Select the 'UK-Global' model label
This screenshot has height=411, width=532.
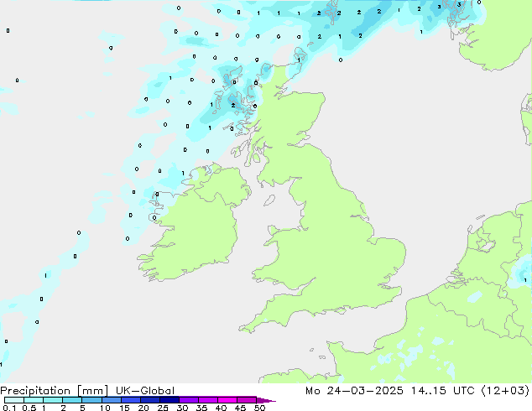[x=145, y=391]
